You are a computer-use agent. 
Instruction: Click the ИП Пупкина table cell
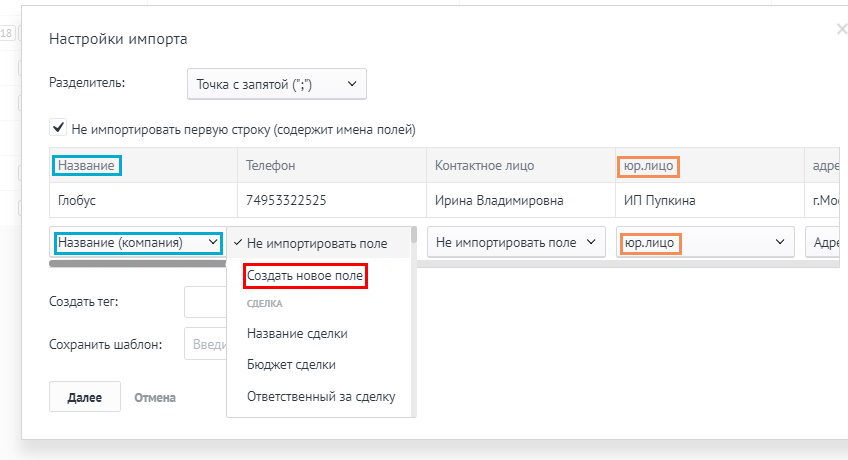point(659,200)
